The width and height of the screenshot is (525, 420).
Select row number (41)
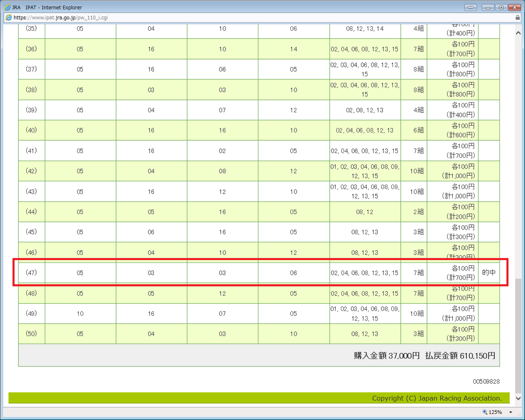(32, 151)
